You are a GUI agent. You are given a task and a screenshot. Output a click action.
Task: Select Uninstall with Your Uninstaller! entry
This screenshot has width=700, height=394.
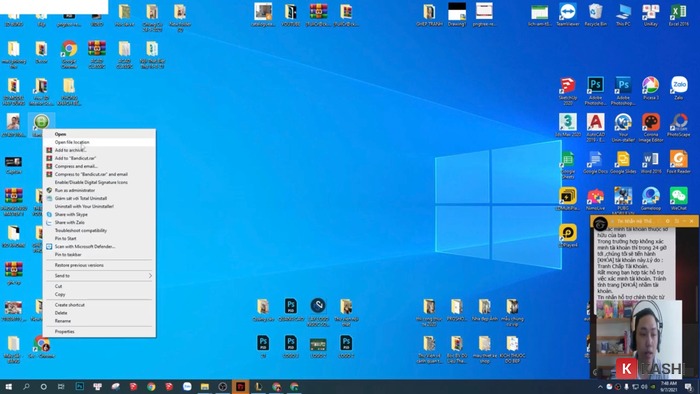pos(84,206)
